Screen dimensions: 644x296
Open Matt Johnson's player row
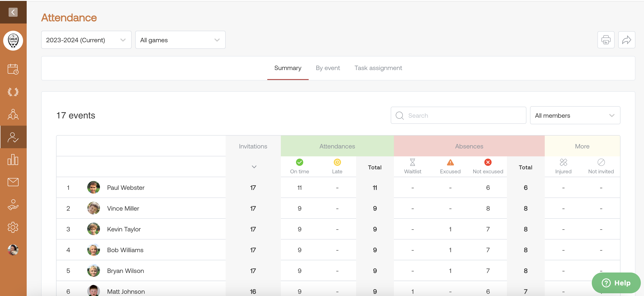338,289
